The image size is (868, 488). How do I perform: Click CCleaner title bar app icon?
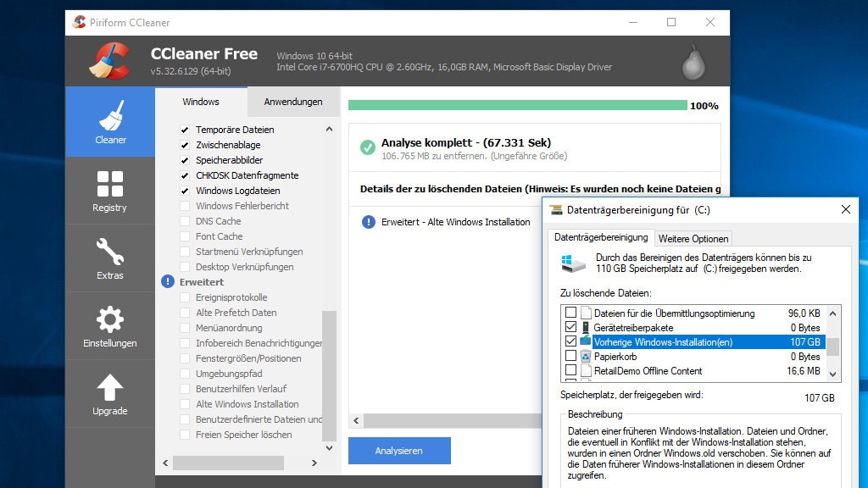coord(79,22)
